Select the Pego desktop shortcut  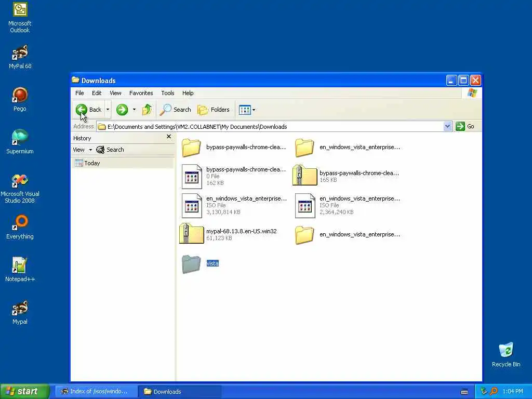tap(20, 99)
